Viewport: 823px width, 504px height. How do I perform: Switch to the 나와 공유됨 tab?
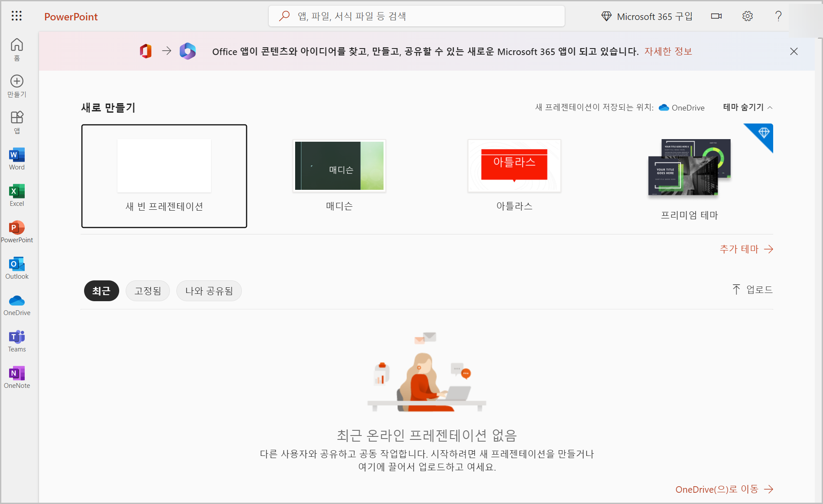209,291
